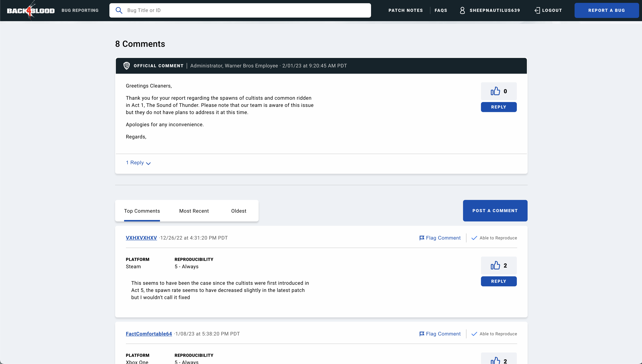The height and width of the screenshot is (364, 642).
Task: Click the Logout link
Action: (552, 10)
